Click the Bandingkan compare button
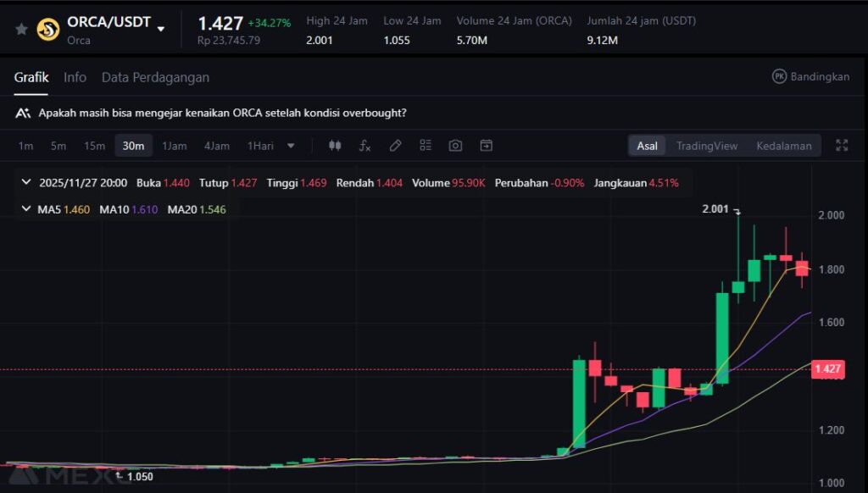This screenshot has width=868, height=493. (x=810, y=76)
